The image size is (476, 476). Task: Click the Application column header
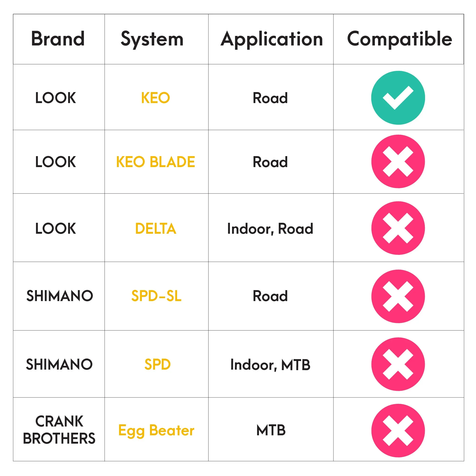tap(272, 40)
